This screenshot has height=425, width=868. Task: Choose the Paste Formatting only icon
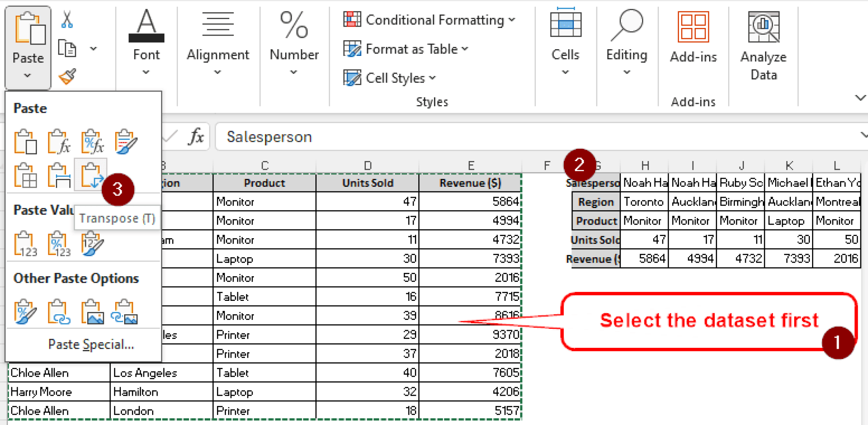(25, 312)
